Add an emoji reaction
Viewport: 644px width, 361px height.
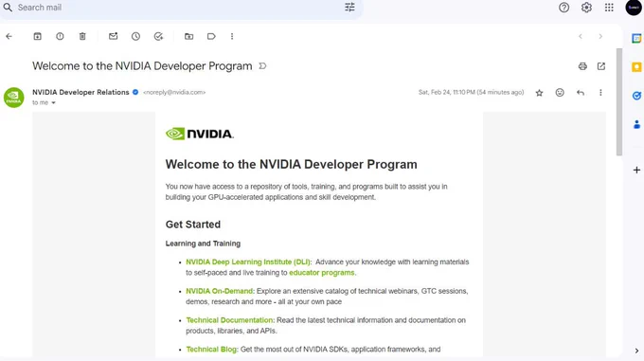tap(560, 93)
